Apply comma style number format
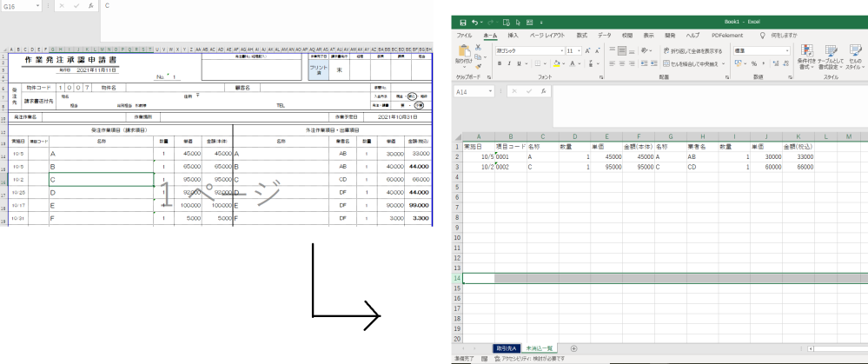Image resolution: width=868 pixels, height=364 pixels. point(763,63)
